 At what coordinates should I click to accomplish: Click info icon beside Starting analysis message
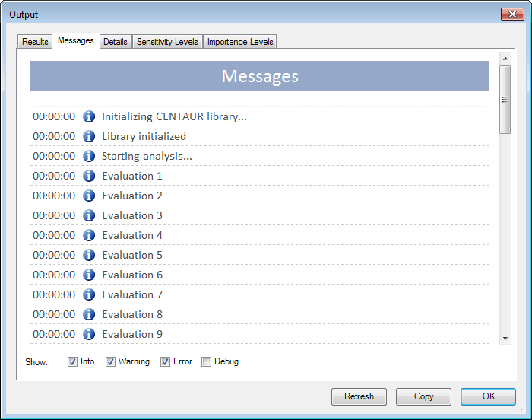(x=89, y=156)
